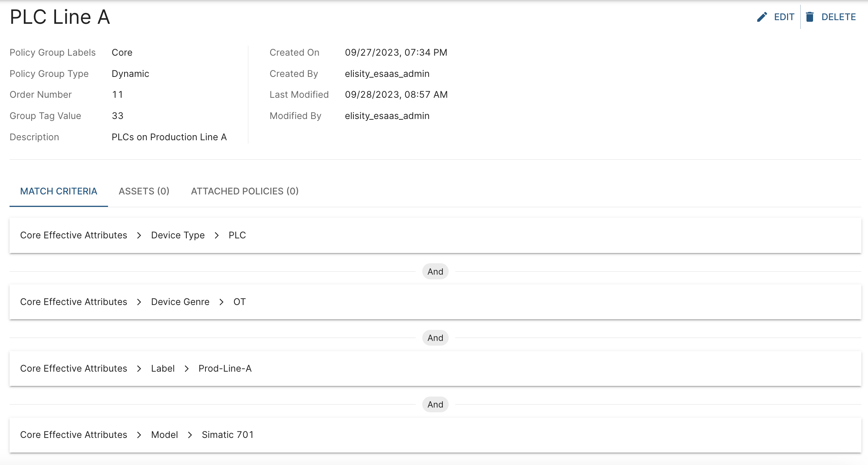Click chevron between Model and Simatic 701
The height and width of the screenshot is (465, 868).
[x=190, y=435]
